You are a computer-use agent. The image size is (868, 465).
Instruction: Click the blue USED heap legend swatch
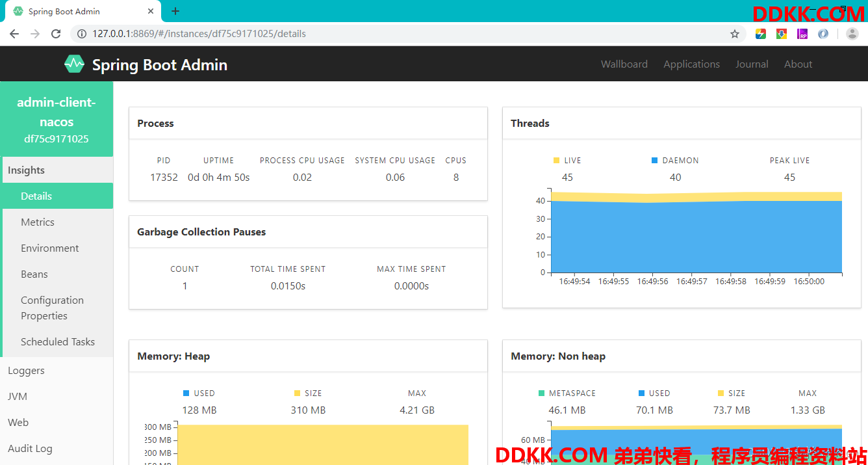(186, 393)
